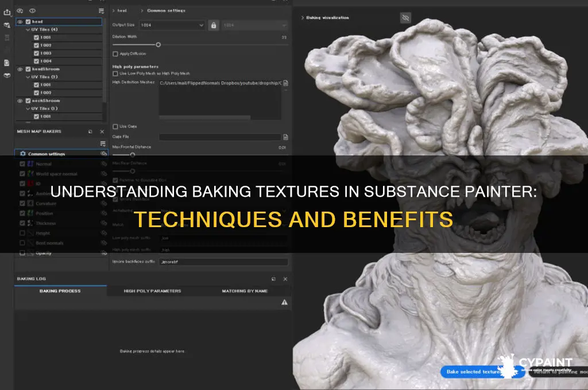Viewport: 588px width, 390px height.
Task: Click the Max Rear Distance slider handle
Action: click(x=133, y=171)
